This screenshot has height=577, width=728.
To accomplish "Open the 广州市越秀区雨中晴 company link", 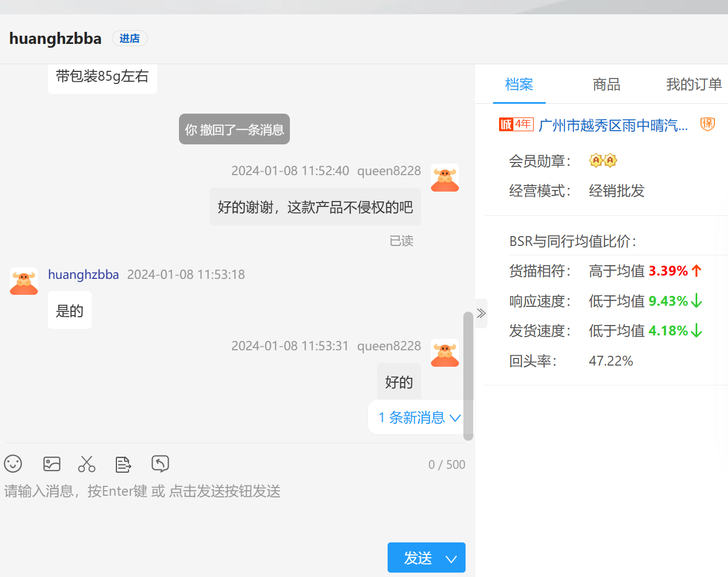I will pos(613,126).
